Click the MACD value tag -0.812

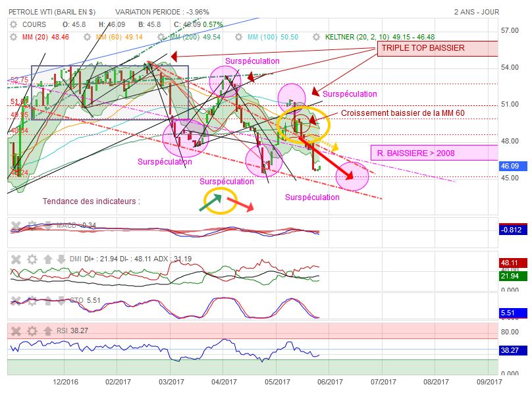[514, 230]
